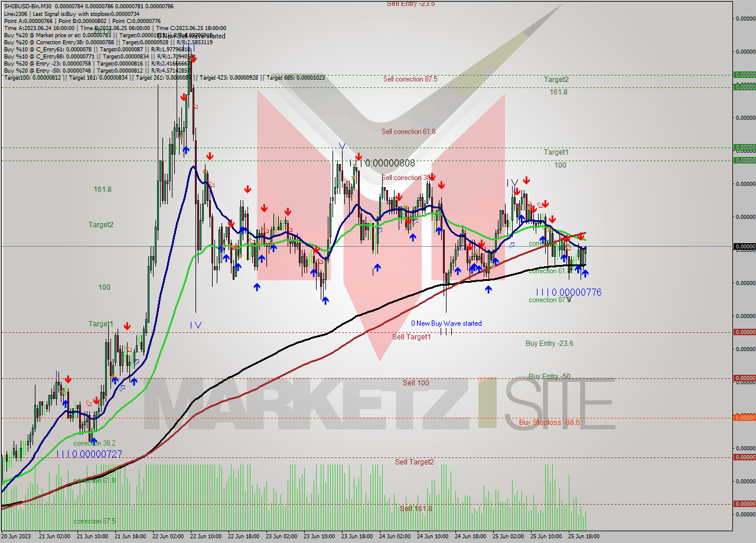This screenshot has height=543, width=756.
Task: Click the '25 Jun 02:00' time axis label
Action: [x=509, y=537]
